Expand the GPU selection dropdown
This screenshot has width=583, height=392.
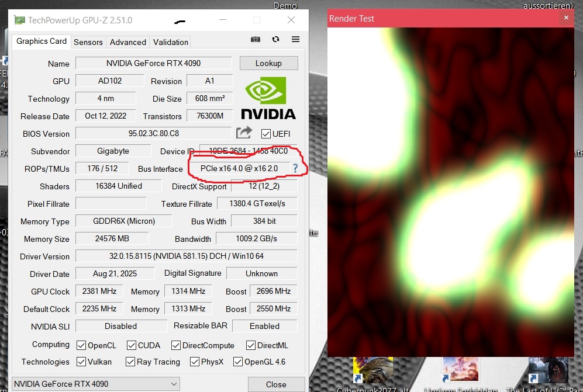pos(96,384)
